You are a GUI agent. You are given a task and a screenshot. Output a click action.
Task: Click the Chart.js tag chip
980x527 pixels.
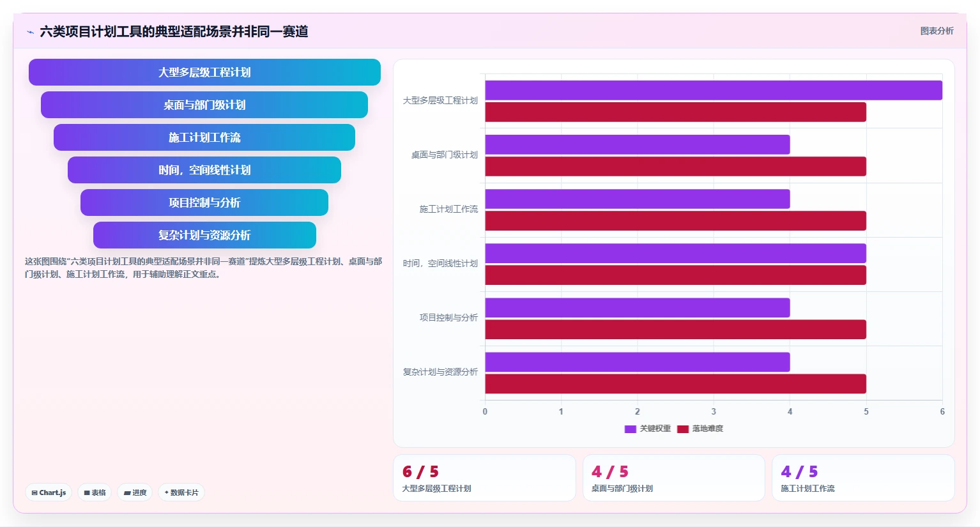pyautogui.click(x=49, y=493)
